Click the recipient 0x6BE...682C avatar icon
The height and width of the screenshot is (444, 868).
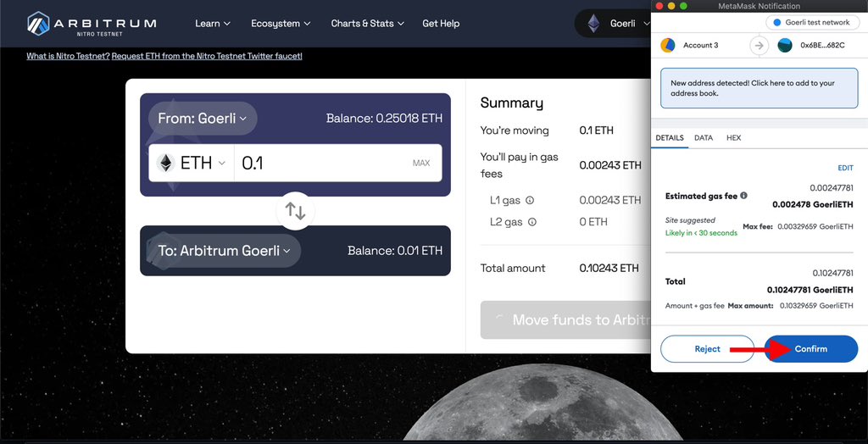[785, 46]
